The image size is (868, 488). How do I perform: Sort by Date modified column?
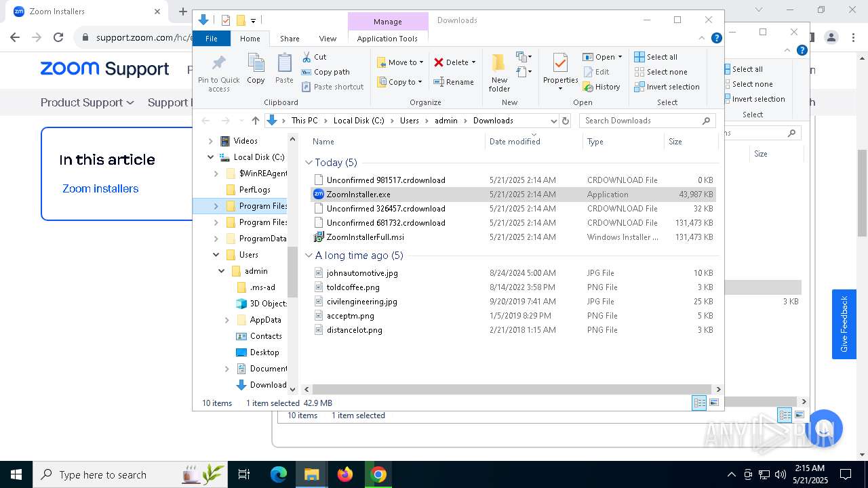click(534, 142)
